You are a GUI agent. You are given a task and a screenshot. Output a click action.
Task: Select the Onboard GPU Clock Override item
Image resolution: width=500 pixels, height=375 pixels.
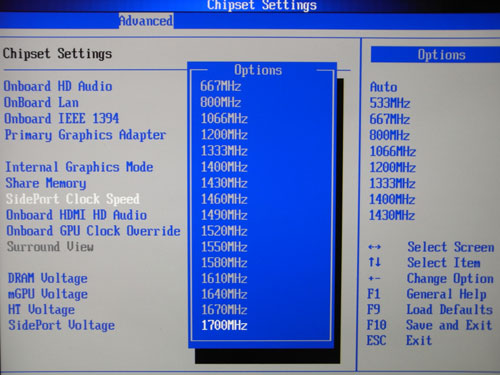(93, 231)
